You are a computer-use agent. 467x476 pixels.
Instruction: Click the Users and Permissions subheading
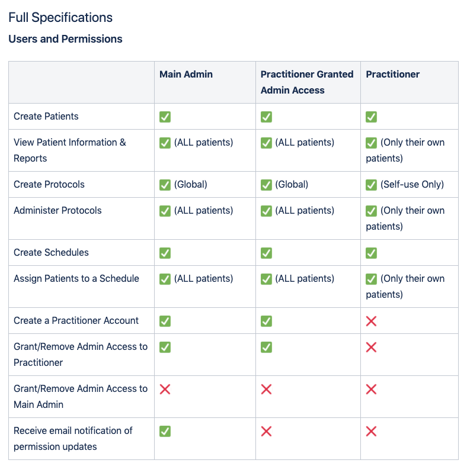tap(65, 39)
